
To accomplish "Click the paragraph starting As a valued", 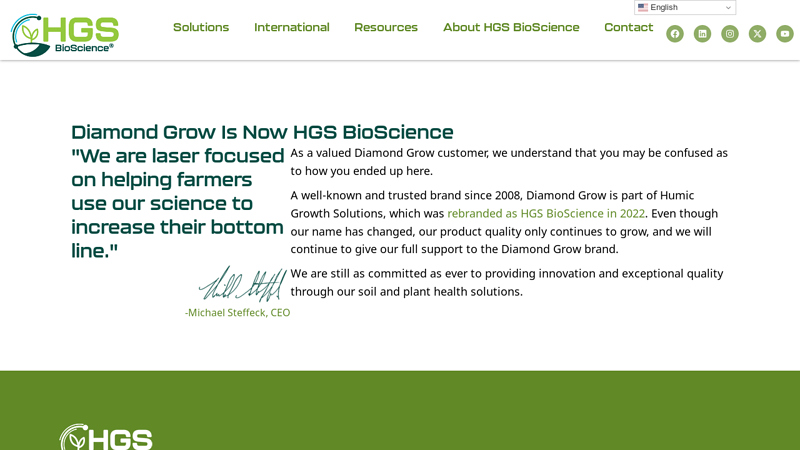I will [509, 162].
